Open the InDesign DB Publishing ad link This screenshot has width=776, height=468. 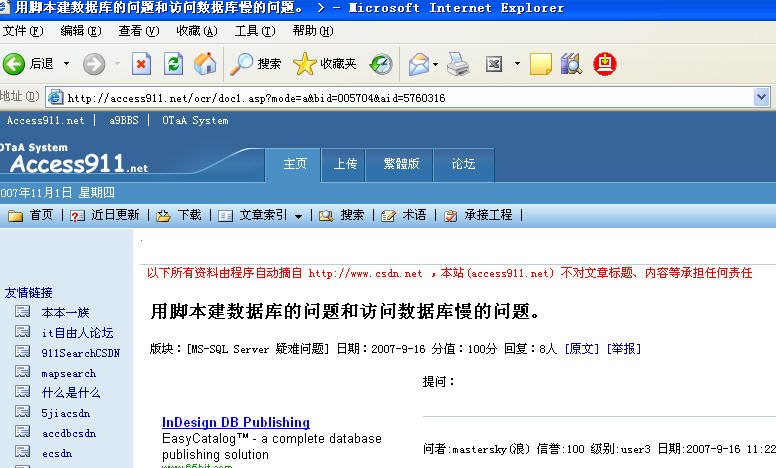(x=236, y=422)
